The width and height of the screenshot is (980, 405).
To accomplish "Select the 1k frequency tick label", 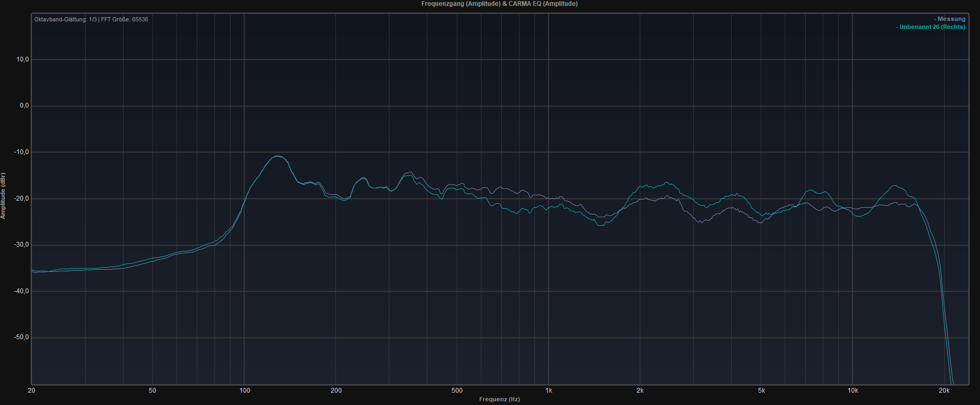I will click(x=549, y=391).
